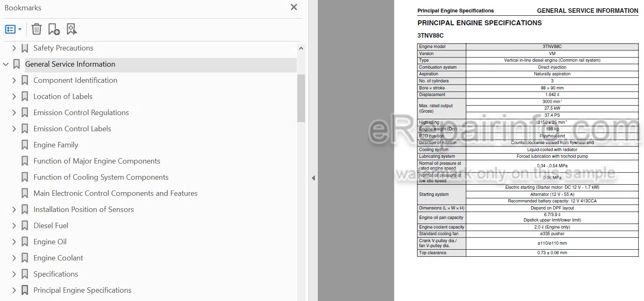The width and height of the screenshot is (644, 301).
Task: Click the '88 × 90 mm' table value
Action: (x=552, y=88)
